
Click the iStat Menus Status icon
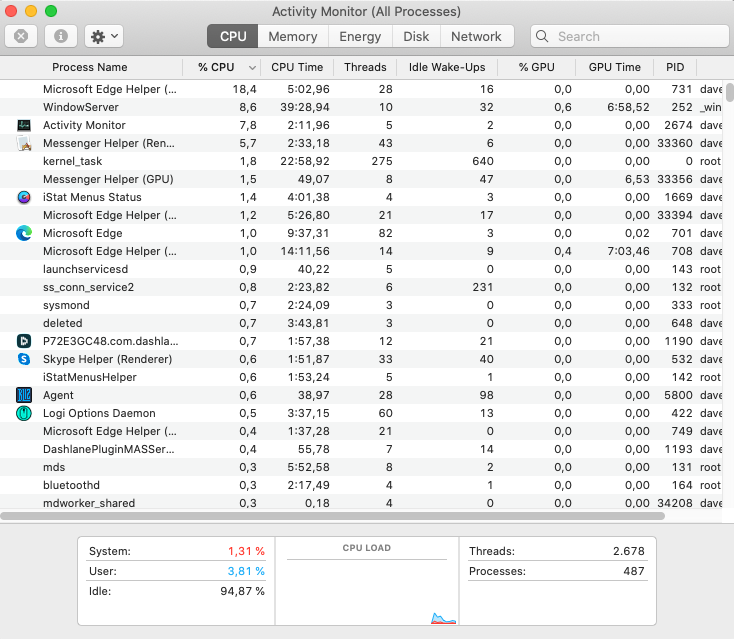click(24, 197)
